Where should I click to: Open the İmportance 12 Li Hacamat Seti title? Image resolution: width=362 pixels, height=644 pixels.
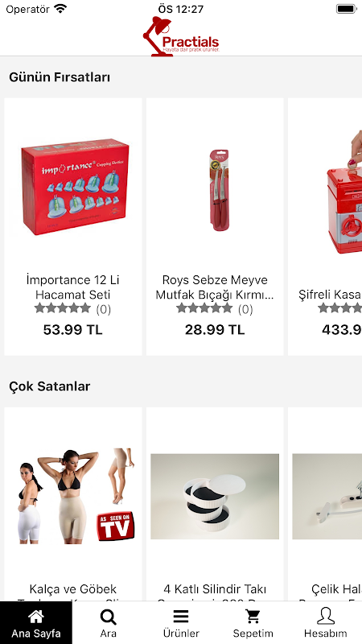[x=72, y=287]
